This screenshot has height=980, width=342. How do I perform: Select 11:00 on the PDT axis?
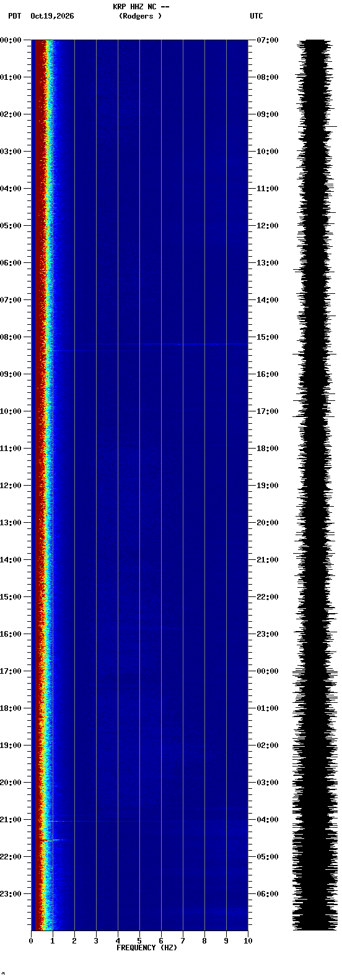(11, 449)
